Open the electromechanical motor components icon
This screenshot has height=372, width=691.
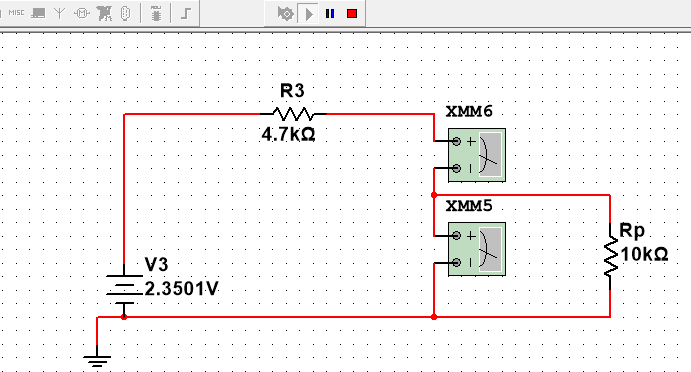(82, 13)
